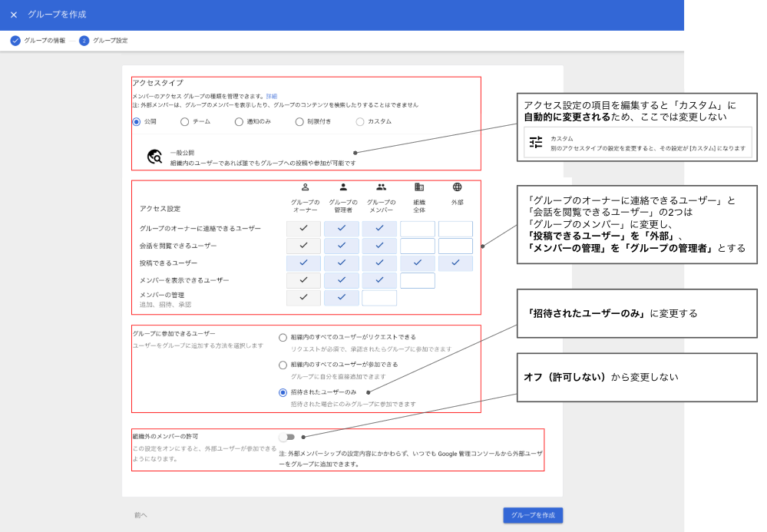
Task: Toggle the external members permission switch
Action: (286, 437)
